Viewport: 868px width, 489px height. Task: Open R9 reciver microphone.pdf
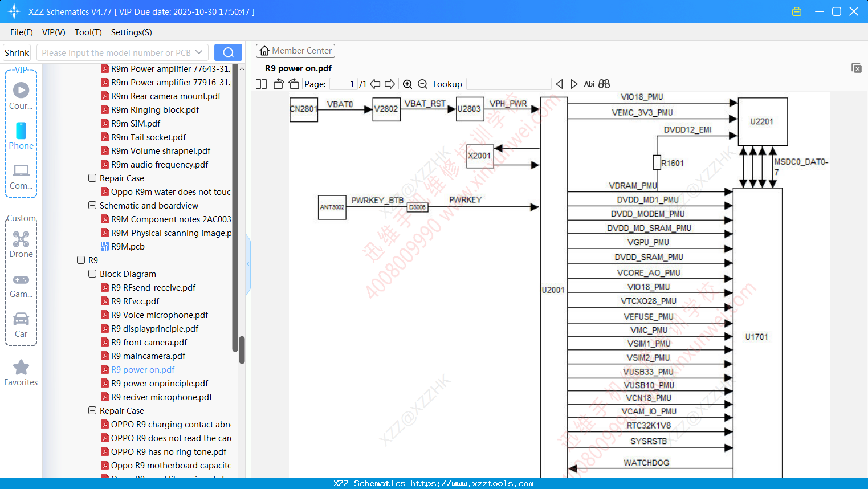click(x=161, y=397)
